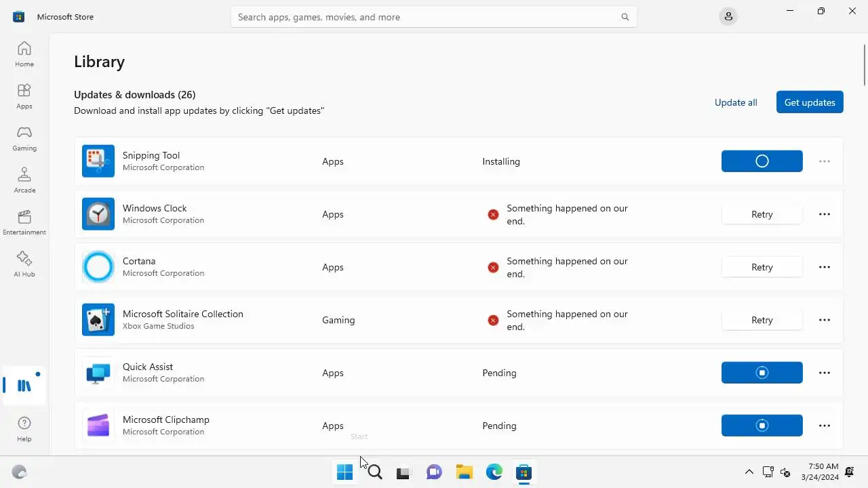
Task: Click Microsoft Store icon on taskbar
Action: coord(524,472)
